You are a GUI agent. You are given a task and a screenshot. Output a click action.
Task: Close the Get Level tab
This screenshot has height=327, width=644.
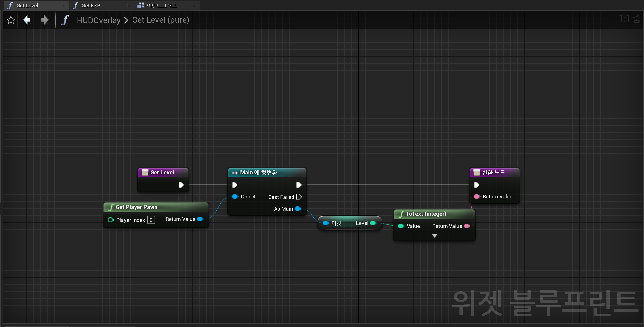coord(63,5)
